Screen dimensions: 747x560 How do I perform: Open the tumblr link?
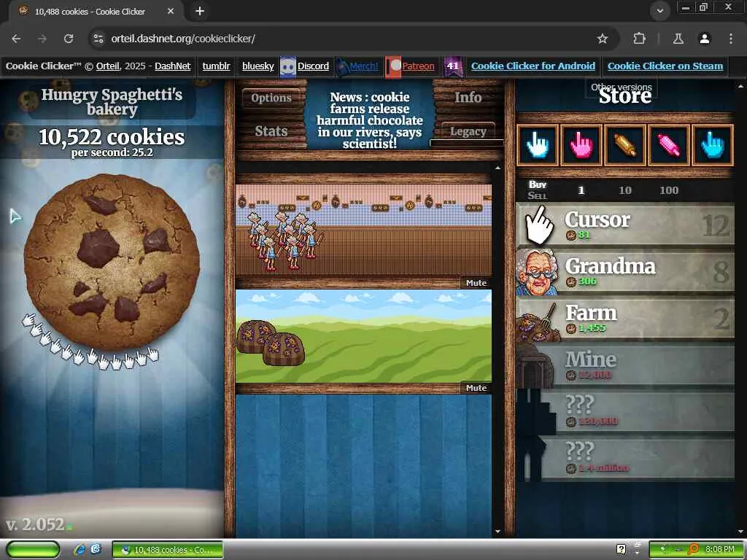point(216,66)
